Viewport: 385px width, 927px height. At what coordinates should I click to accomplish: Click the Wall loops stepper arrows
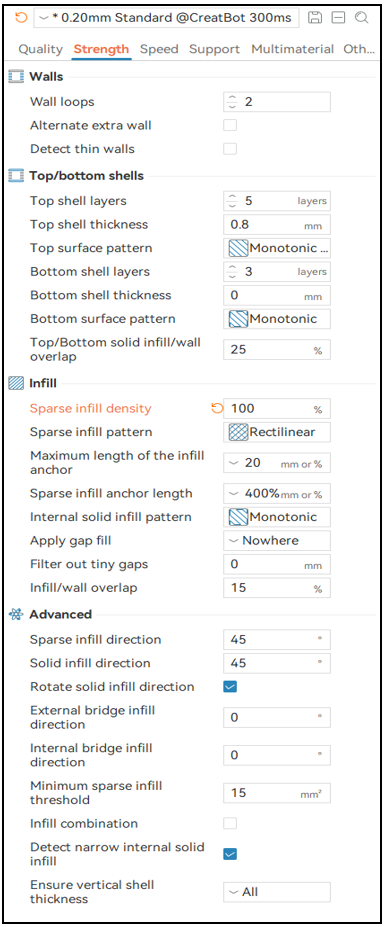tap(231, 102)
